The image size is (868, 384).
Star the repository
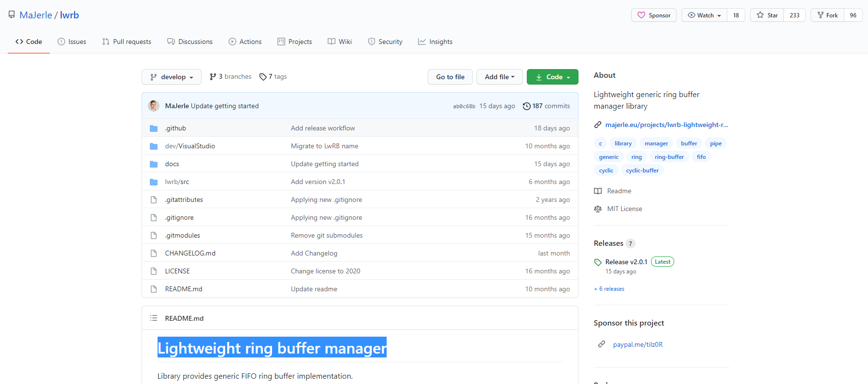pyautogui.click(x=767, y=15)
